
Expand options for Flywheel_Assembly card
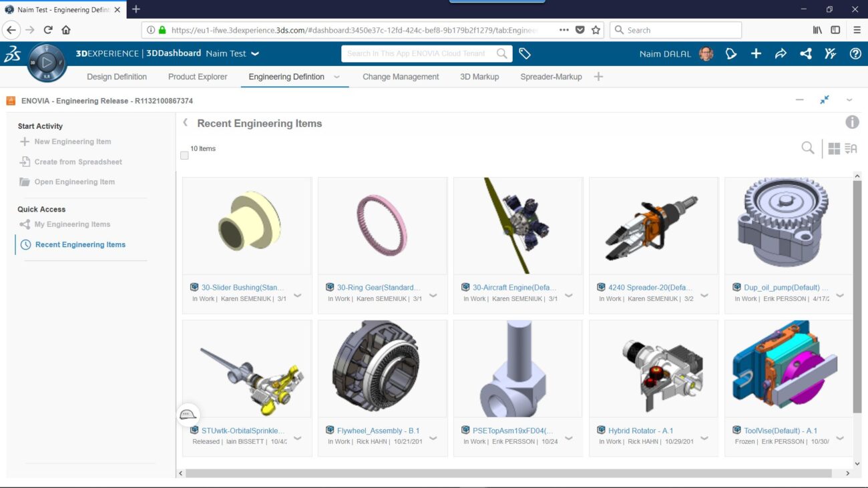[x=433, y=438]
